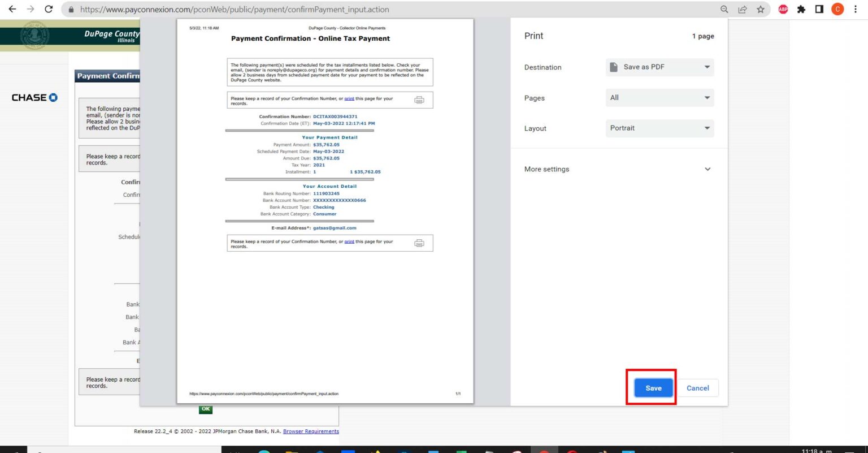868x453 pixels.
Task: Click the green OK button
Action: tap(206, 409)
